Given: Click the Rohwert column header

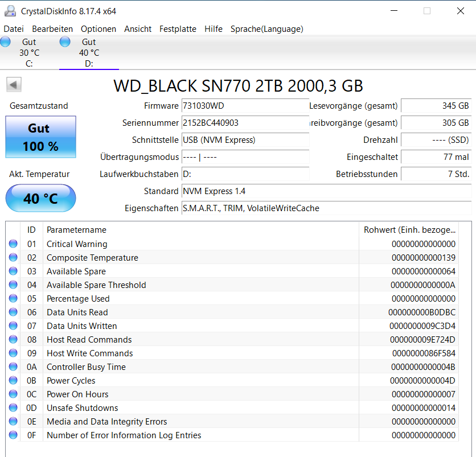Looking at the screenshot, I should tap(409, 230).
